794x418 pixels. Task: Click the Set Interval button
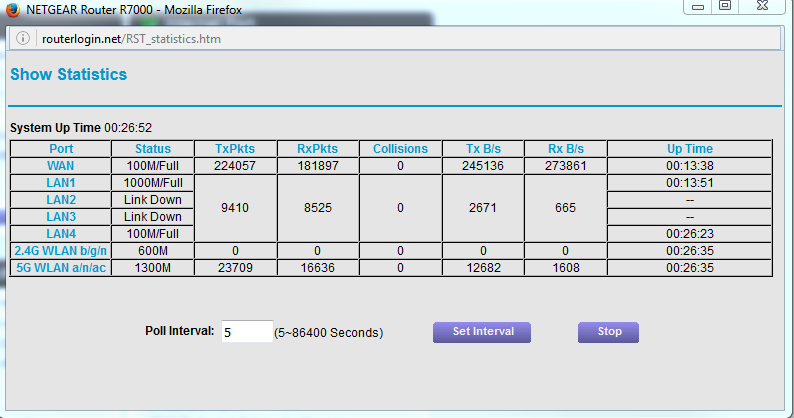(x=482, y=332)
